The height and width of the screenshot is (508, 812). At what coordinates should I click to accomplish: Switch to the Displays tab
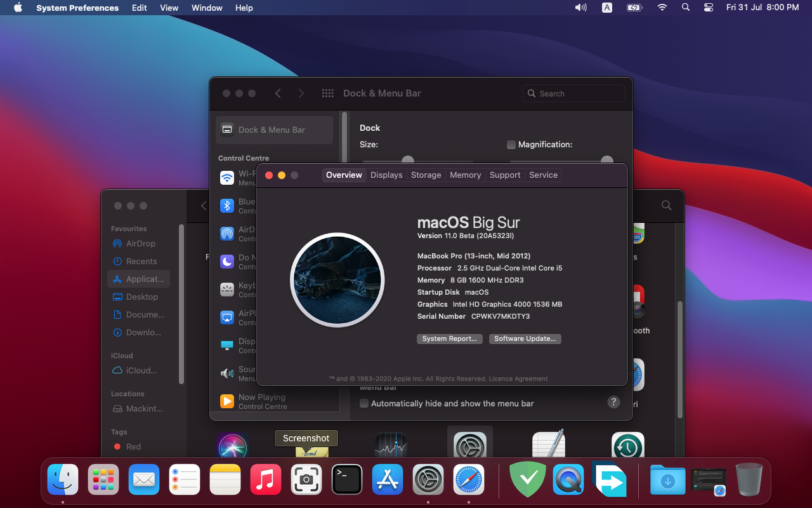pyautogui.click(x=386, y=175)
